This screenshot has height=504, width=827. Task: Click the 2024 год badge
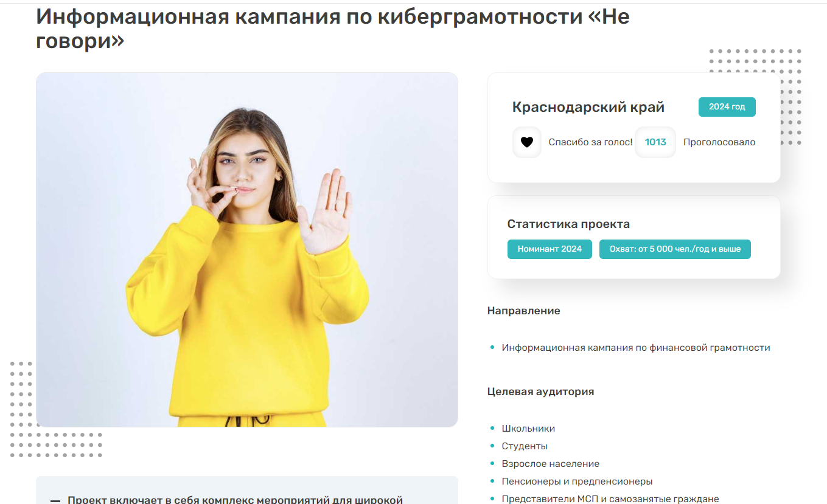coord(727,107)
